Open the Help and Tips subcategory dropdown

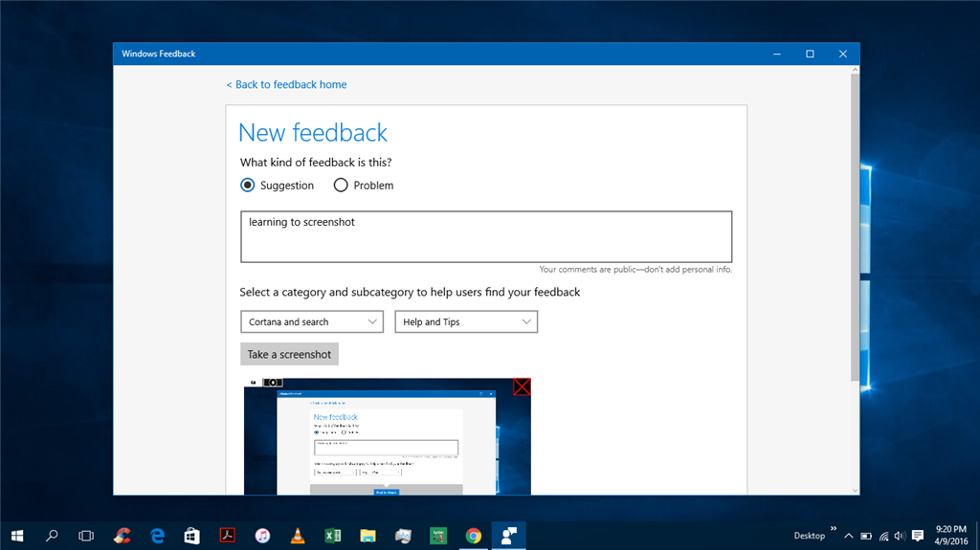click(466, 322)
